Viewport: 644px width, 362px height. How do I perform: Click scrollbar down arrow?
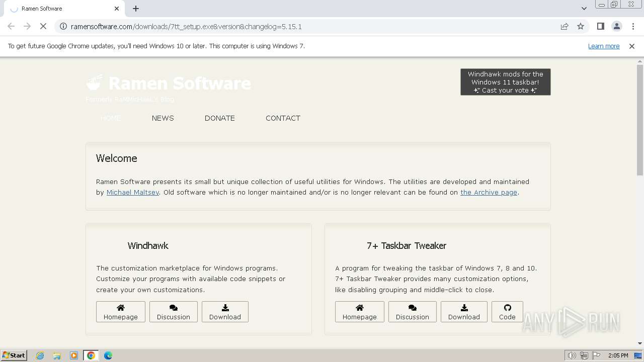[640, 344]
